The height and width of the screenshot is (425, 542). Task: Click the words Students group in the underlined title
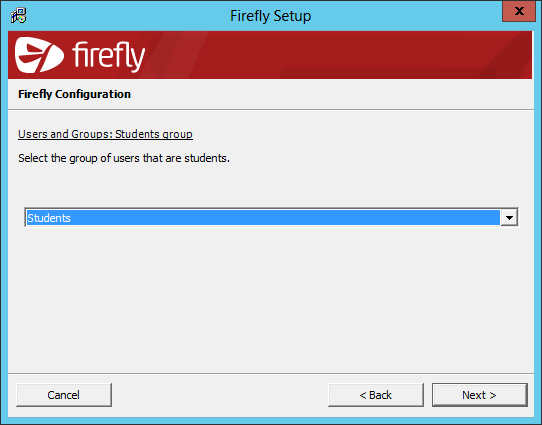click(154, 134)
